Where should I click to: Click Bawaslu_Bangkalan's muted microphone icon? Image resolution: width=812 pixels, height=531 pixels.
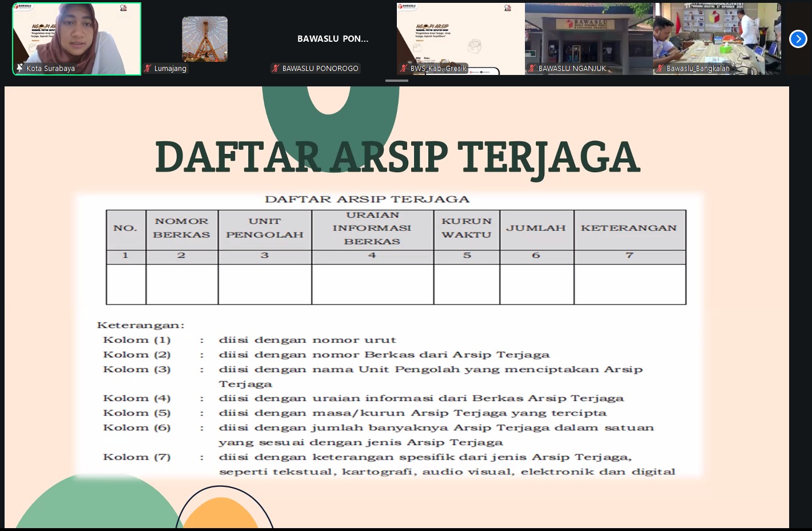(660, 69)
